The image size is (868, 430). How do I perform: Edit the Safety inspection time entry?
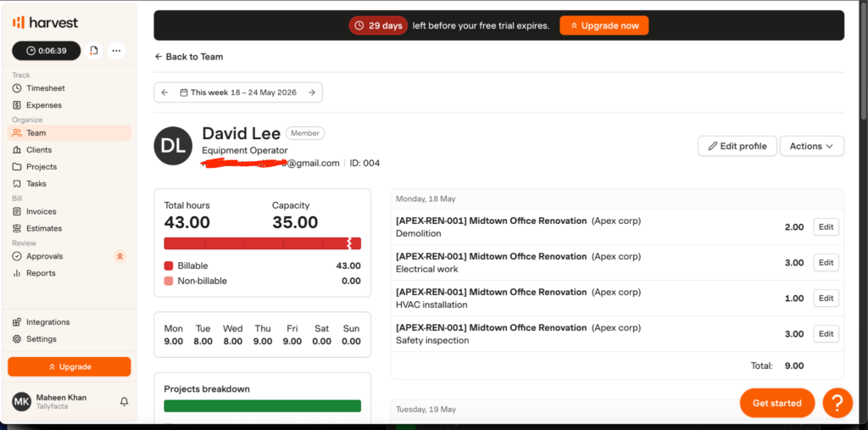tap(826, 334)
